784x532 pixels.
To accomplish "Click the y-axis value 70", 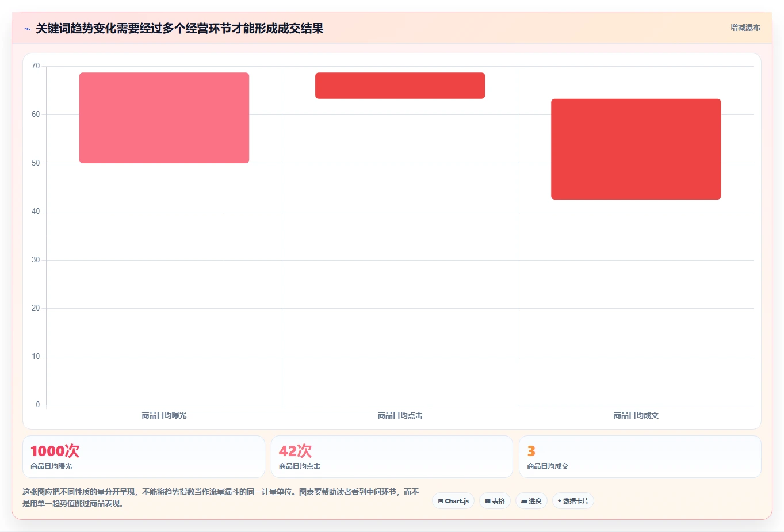I will 36,66.
